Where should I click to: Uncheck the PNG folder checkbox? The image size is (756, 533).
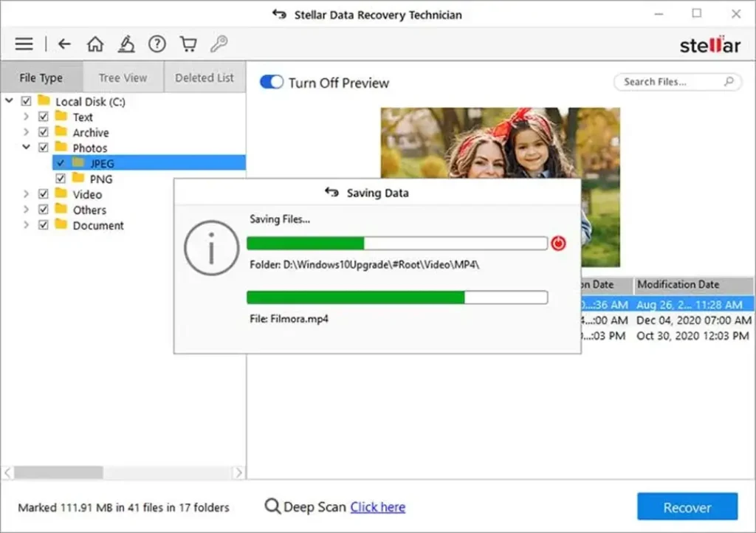(61, 178)
